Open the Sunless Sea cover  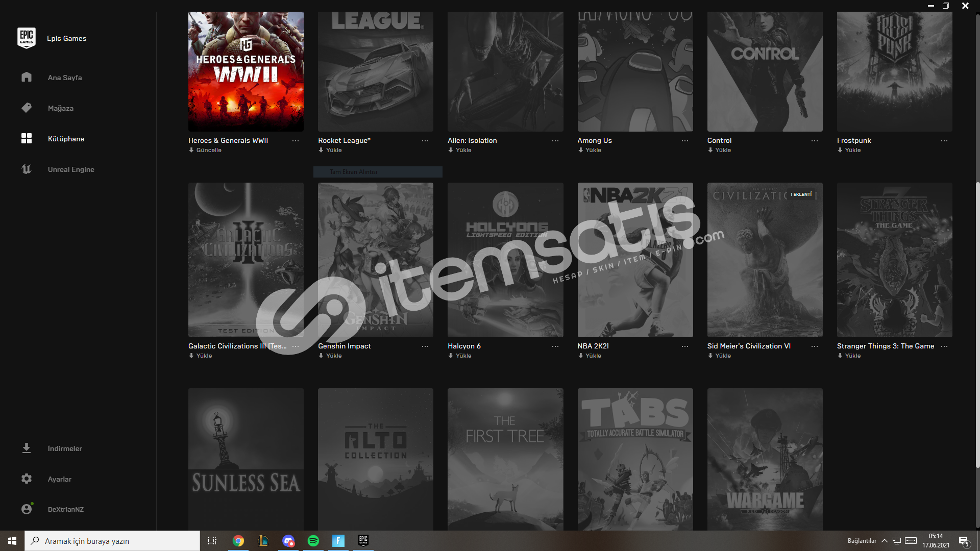[x=246, y=459]
